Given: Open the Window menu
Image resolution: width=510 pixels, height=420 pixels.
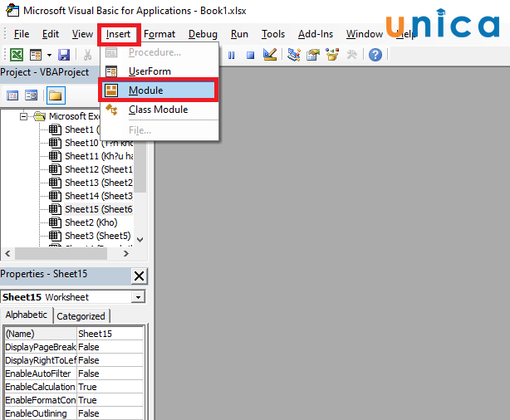Looking at the screenshot, I should coord(365,34).
